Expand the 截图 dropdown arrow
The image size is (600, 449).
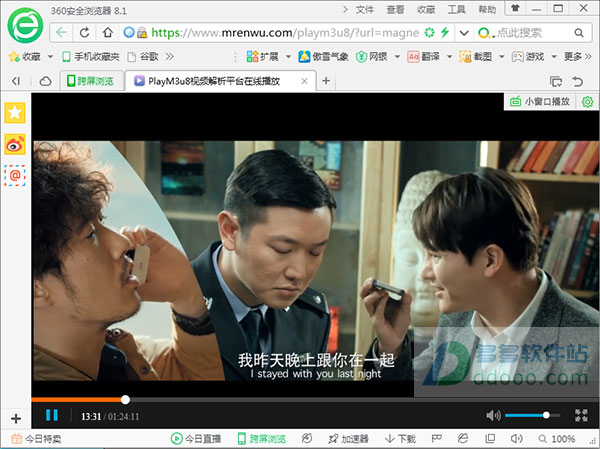pos(502,57)
